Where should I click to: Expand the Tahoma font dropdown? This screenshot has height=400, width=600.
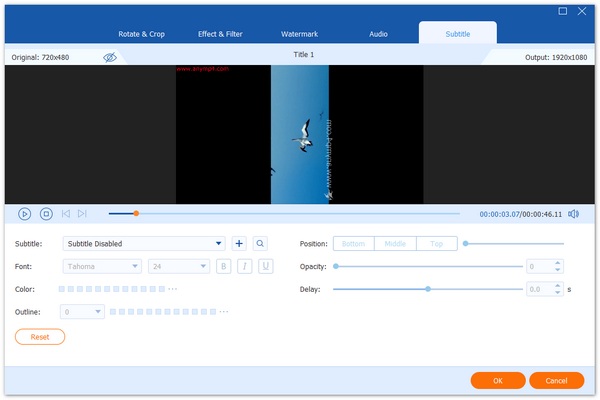tap(103, 266)
